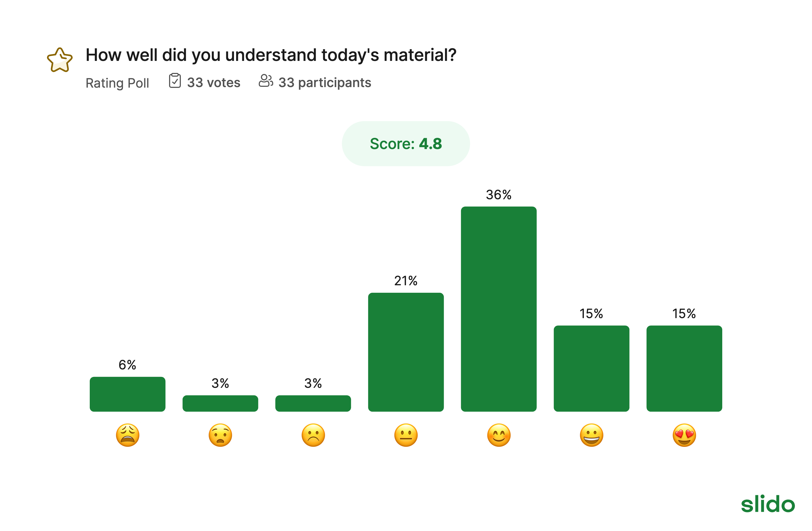Click the 6% result bar
The image size is (812, 531).
[x=128, y=394]
